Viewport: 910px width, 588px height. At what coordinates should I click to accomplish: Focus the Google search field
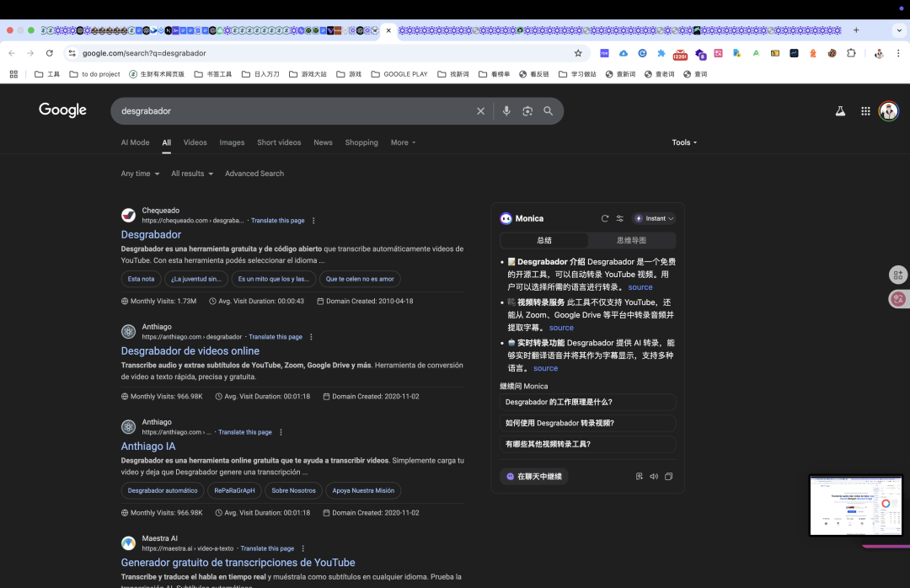296,111
